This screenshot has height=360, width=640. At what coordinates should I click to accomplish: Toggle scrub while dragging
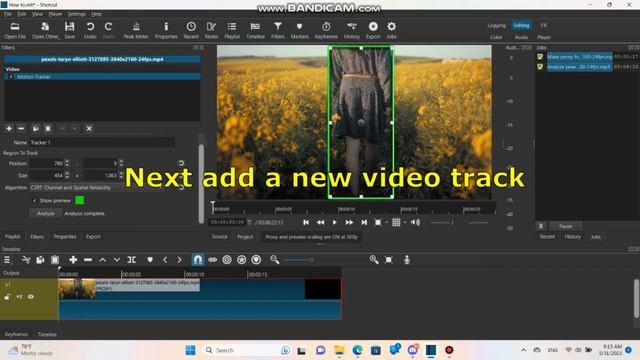pyautogui.click(x=212, y=260)
